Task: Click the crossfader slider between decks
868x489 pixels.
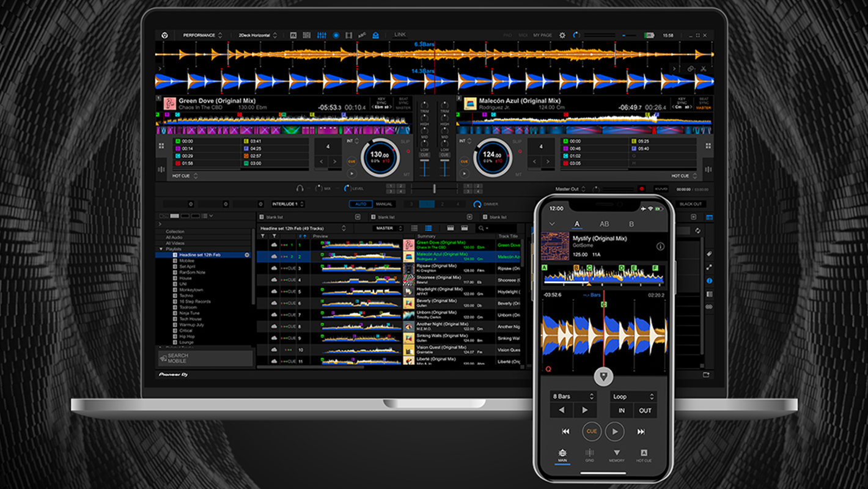Action: (x=434, y=189)
